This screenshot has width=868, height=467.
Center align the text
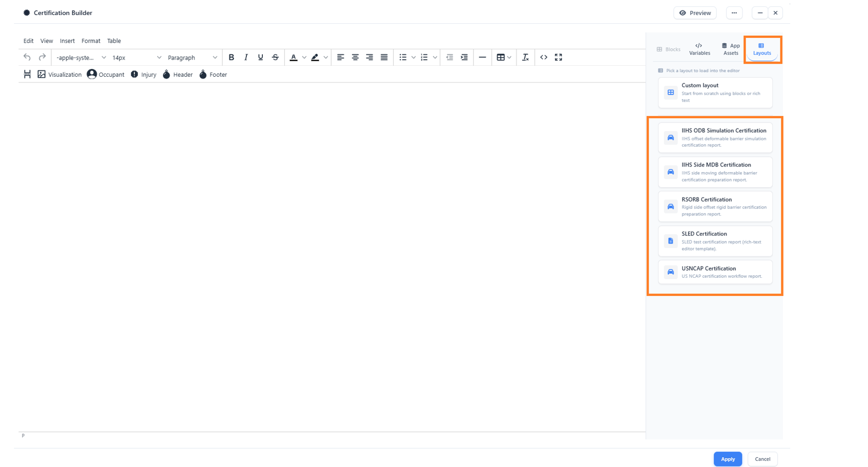355,58
